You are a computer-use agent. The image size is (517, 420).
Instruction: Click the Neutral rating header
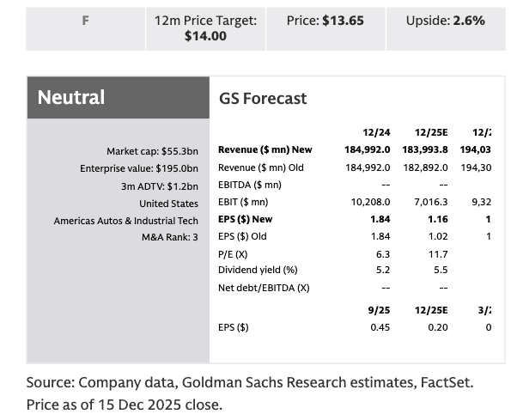[x=71, y=98]
